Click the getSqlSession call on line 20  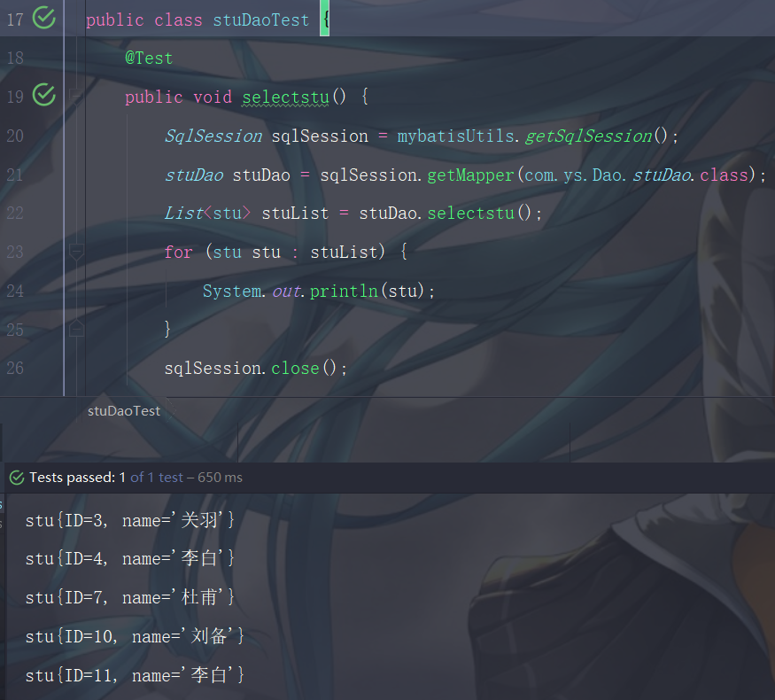588,136
